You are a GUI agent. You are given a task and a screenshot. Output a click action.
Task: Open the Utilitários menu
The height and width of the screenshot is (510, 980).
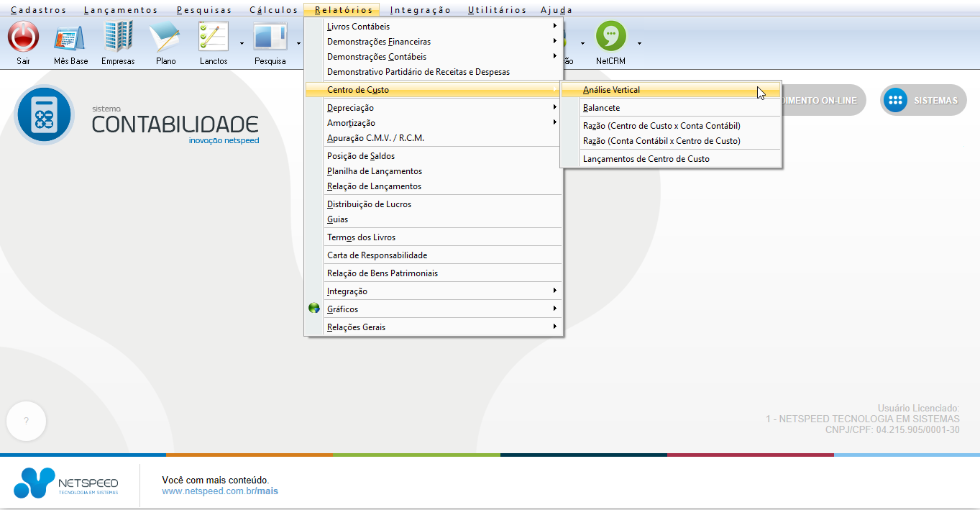coord(498,10)
